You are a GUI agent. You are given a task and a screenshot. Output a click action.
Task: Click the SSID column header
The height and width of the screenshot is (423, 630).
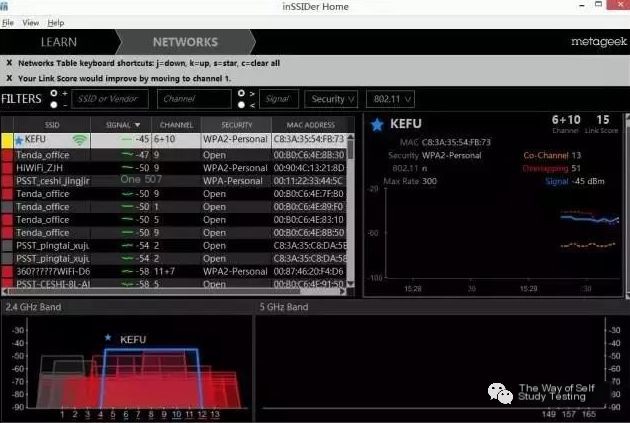52,125
